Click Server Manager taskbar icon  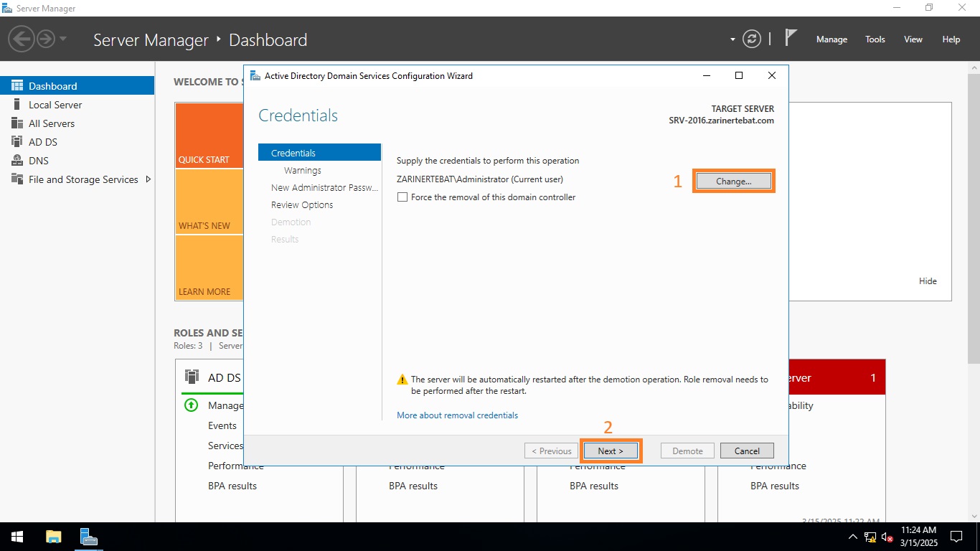(x=88, y=537)
